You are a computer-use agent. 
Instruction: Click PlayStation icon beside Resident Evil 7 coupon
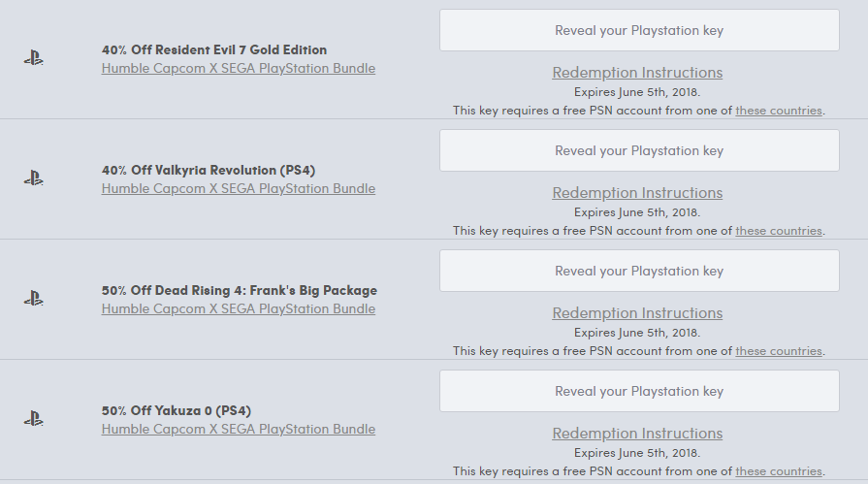(x=33, y=58)
